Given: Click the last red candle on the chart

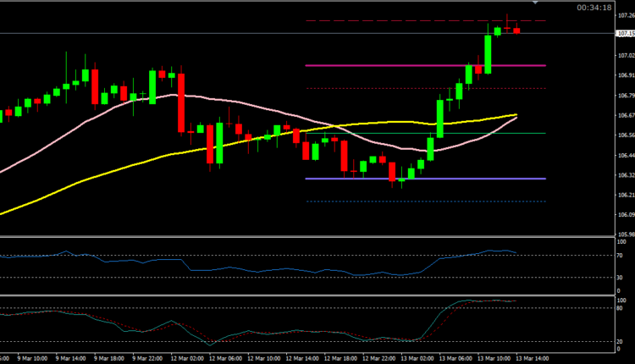Looking at the screenshot, I should click(x=517, y=30).
